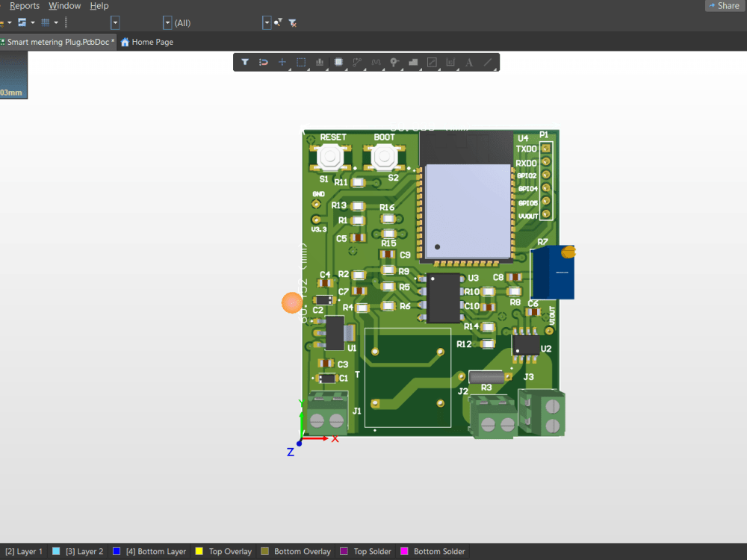Select the interactive routing tool

[356, 62]
